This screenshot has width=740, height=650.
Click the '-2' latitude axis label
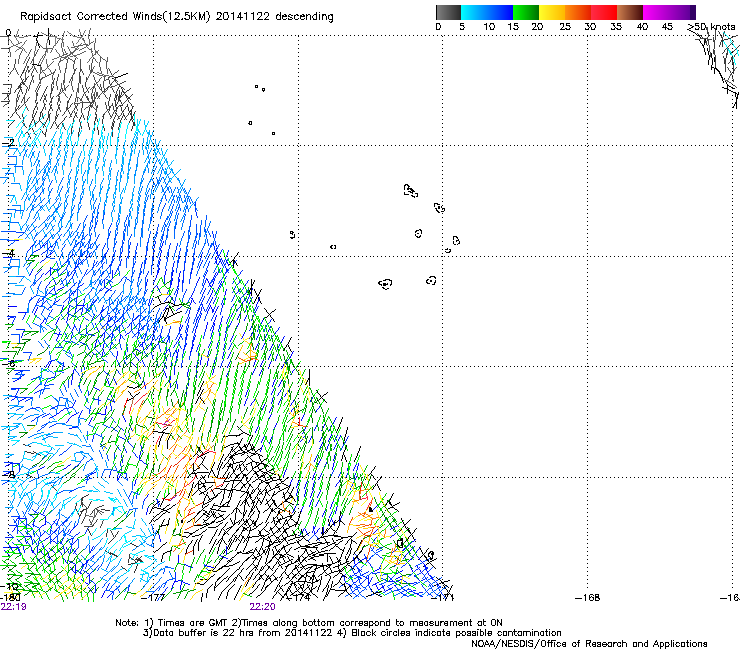[x=8, y=143]
